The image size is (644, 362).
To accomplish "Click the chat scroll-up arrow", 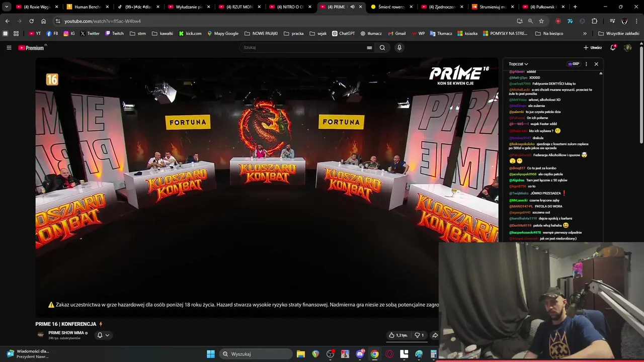I will [x=601, y=73].
